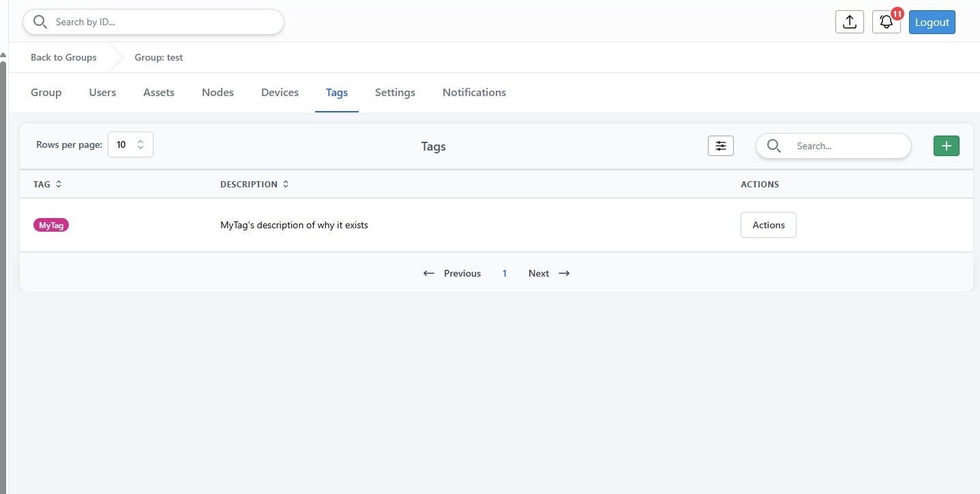Click the Logout button

[932, 22]
